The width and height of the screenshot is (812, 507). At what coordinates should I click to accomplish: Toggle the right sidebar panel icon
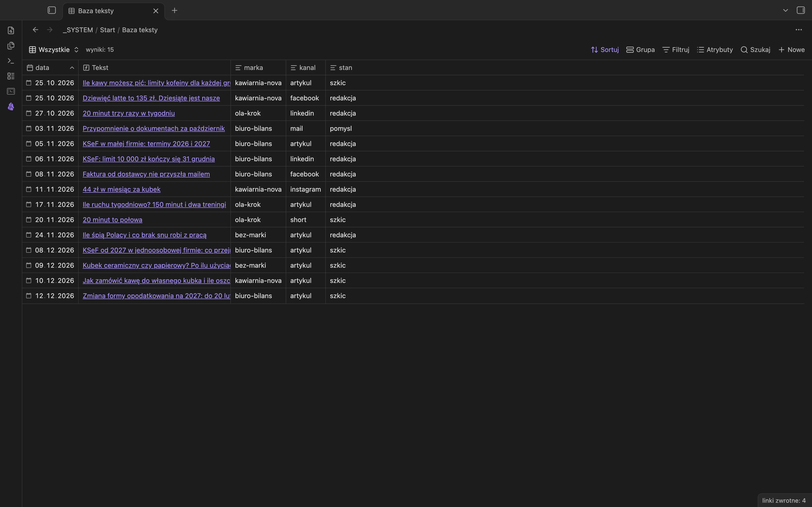pos(801,10)
